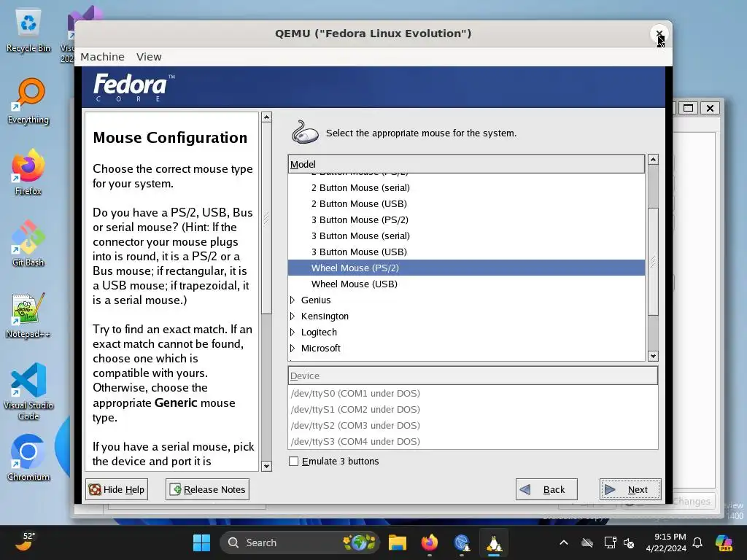Click help panel scroll-down arrow
Viewport: 747px width, 560px height.
pyautogui.click(x=267, y=466)
